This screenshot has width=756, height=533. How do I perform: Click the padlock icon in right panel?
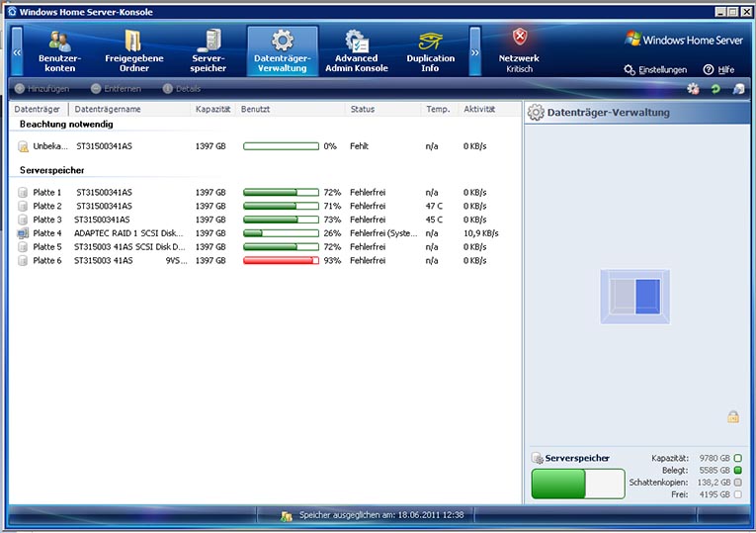tap(733, 416)
